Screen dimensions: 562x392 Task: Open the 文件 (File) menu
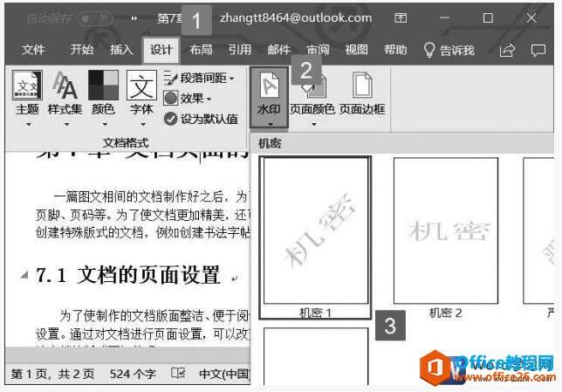click(33, 50)
